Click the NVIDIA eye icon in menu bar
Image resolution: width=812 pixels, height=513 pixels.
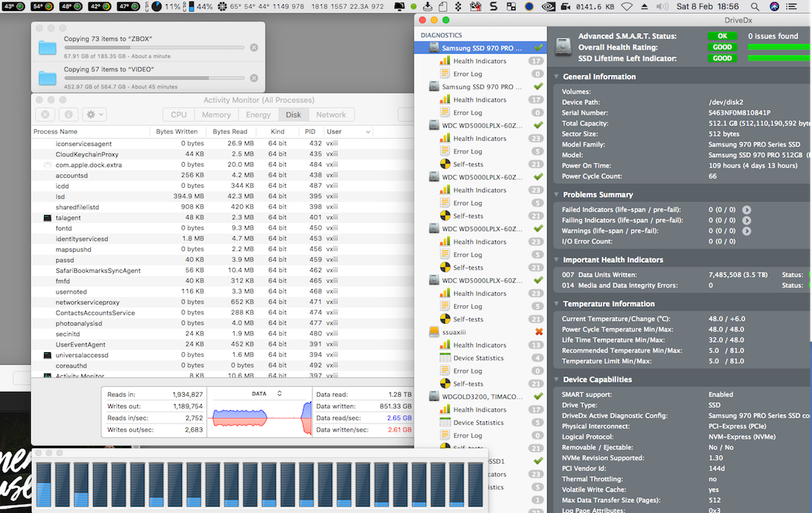coord(548,7)
